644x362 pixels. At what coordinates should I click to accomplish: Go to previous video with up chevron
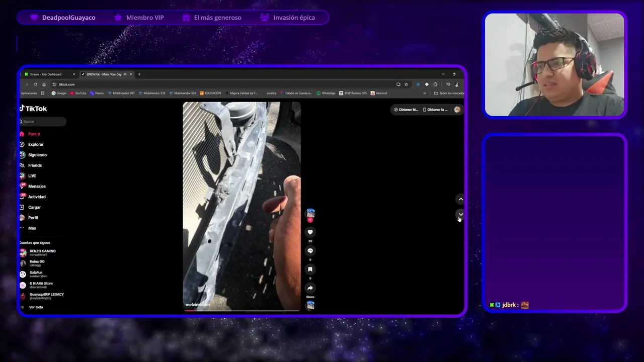(460, 199)
